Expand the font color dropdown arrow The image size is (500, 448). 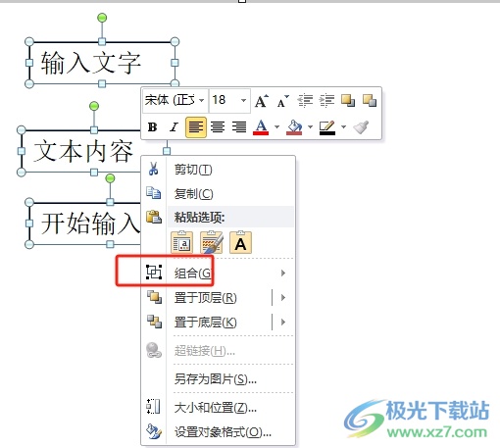pyautogui.click(x=276, y=127)
